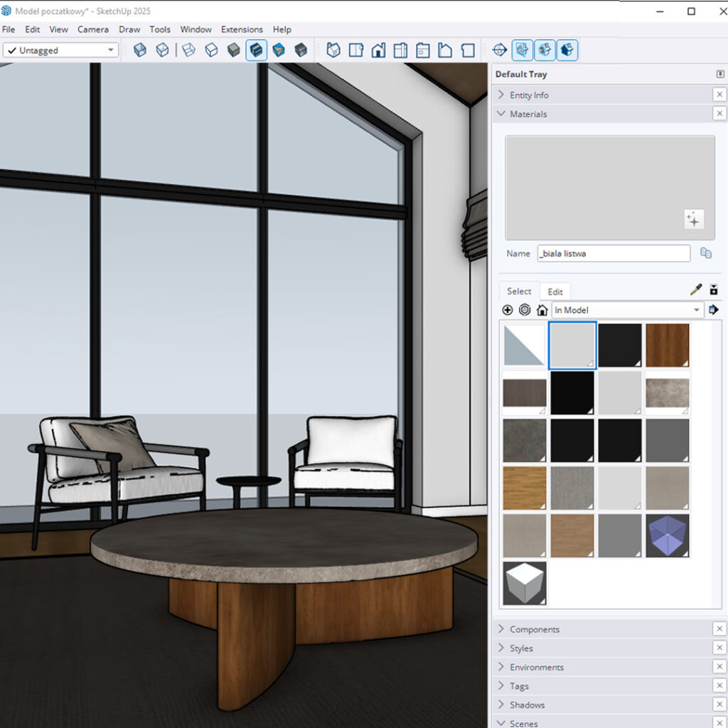This screenshot has height=728, width=728.
Task: Switch to Front house view
Action: [x=378, y=50]
